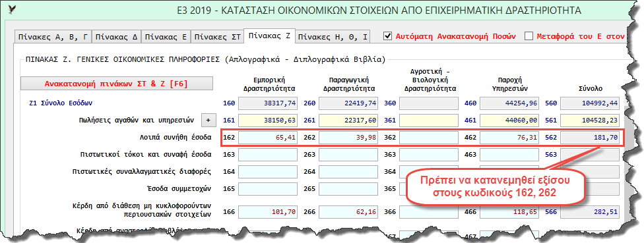Click the empty field for code 265
Image resolution: width=644 pixels, height=243 pixels.
pyautogui.click(x=348, y=189)
